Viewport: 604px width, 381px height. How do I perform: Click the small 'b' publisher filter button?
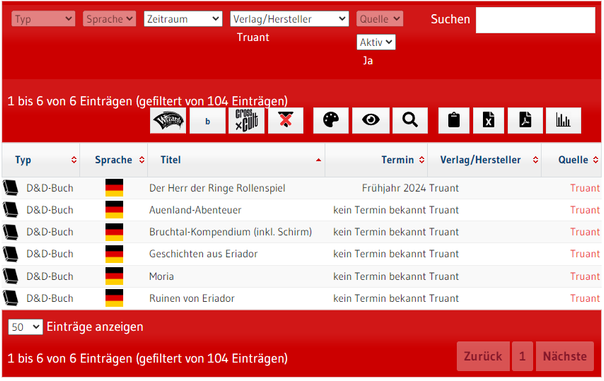(x=208, y=121)
